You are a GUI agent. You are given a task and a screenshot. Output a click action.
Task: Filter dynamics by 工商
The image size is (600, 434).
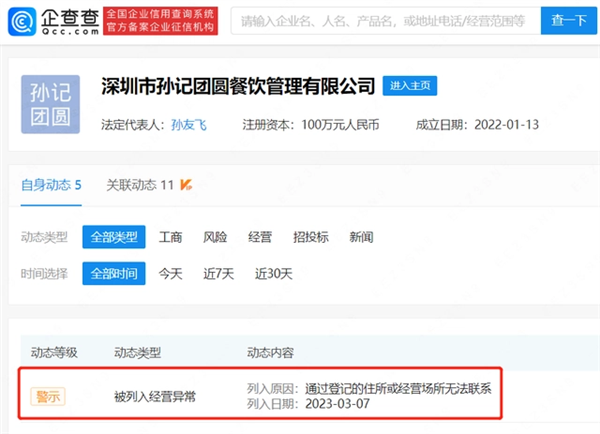(170, 237)
